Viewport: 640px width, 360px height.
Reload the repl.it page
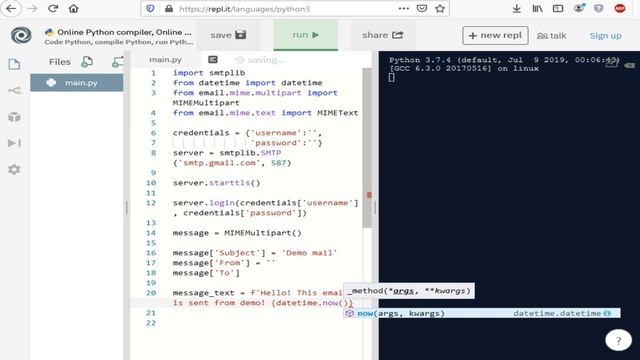point(53,9)
